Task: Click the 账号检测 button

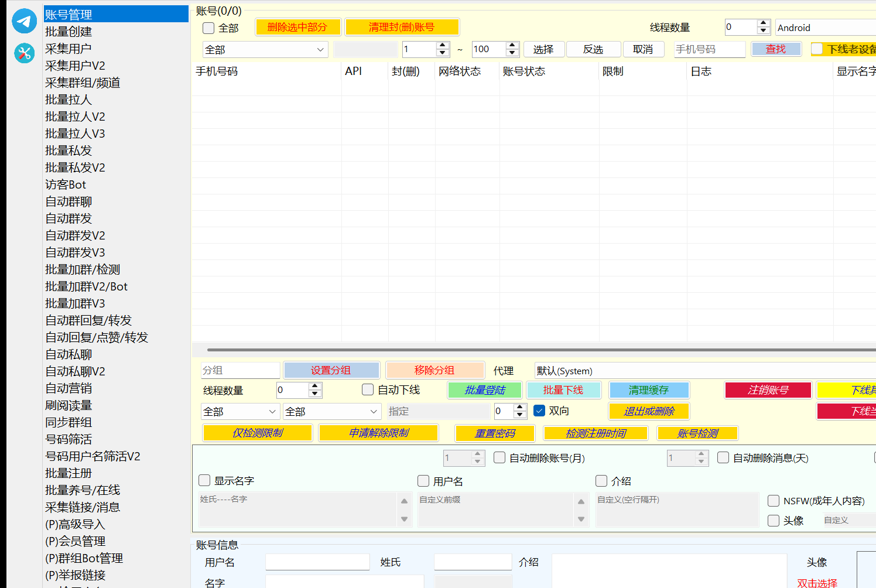Action: click(698, 433)
